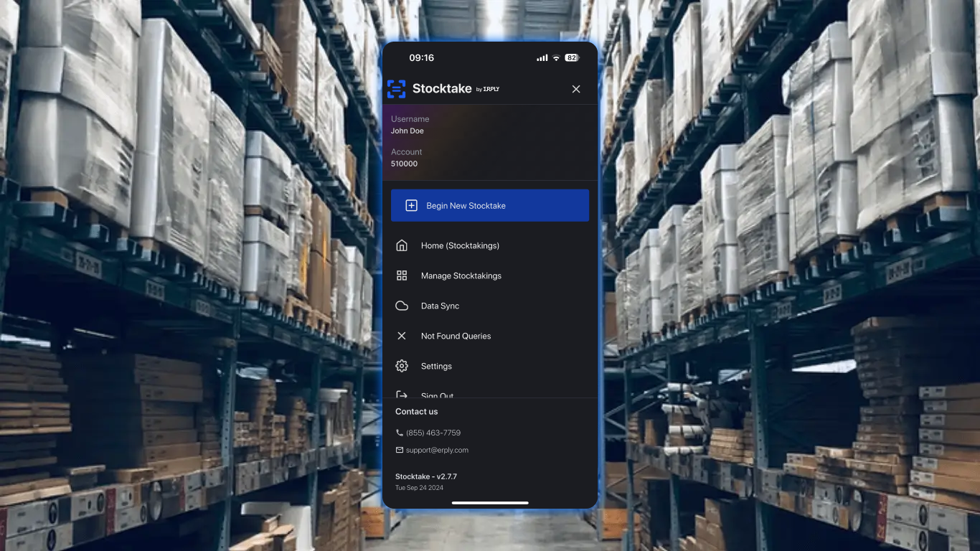The width and height of the screenshot is (980, 551).
Task: Click the plus icon in Begin New Stocktake
Action: (412, 205)
